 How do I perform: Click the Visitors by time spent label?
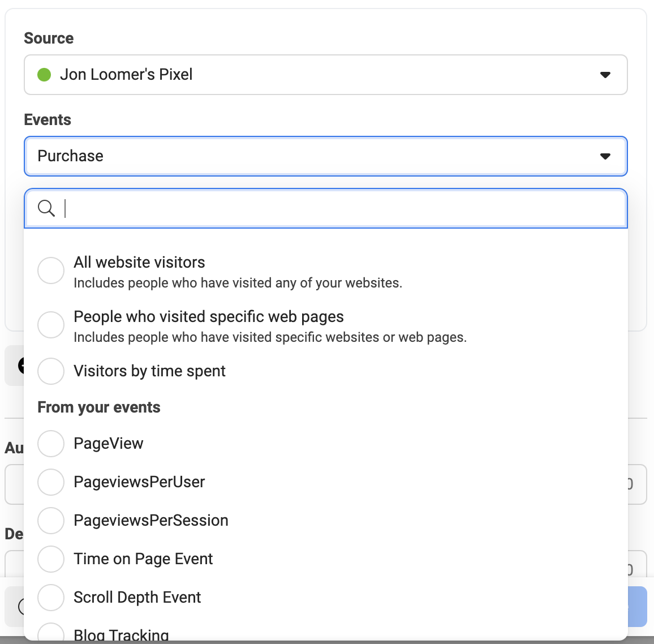pyautogui.click(x=150, y=371)
